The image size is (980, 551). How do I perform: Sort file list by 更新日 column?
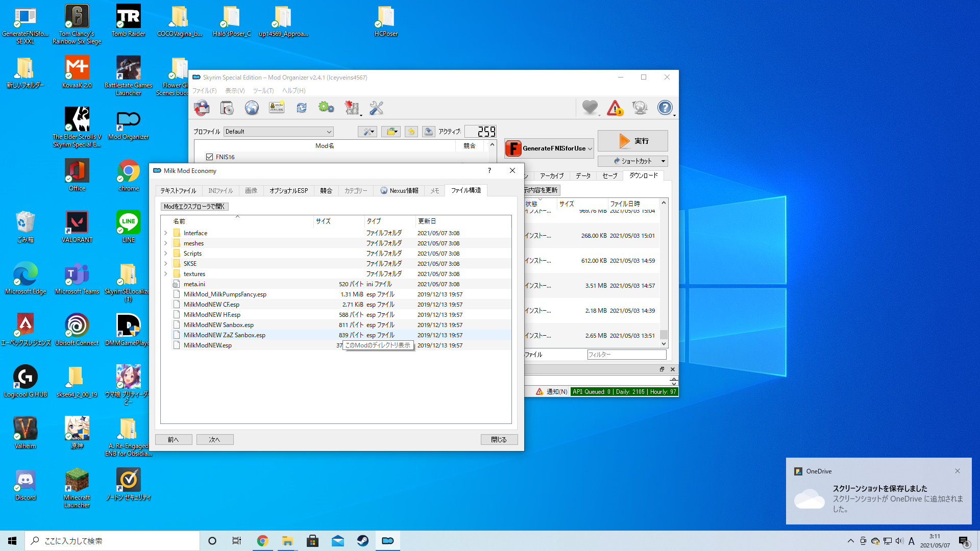(463, 221)
